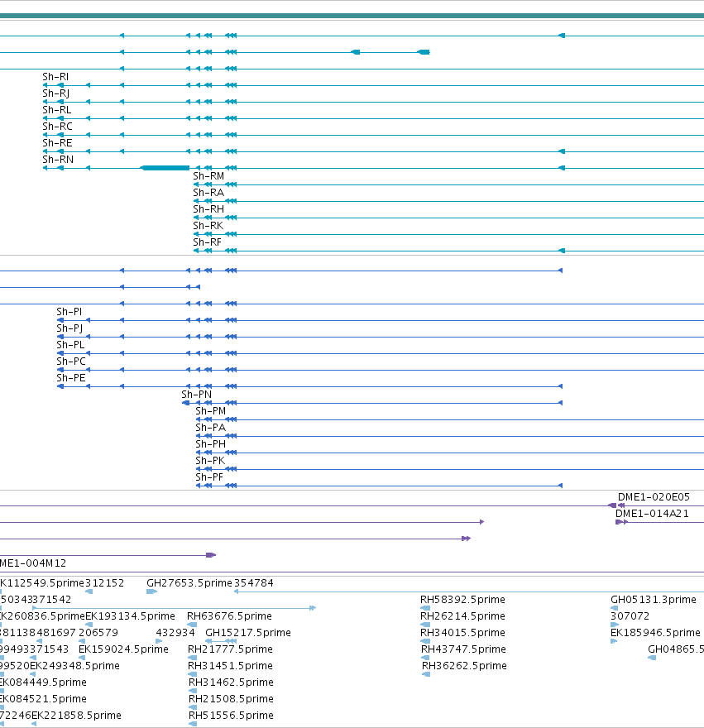Click the RH26214.5prime EST label
Screen dimensions: 704x728
(x=462, y=616)
